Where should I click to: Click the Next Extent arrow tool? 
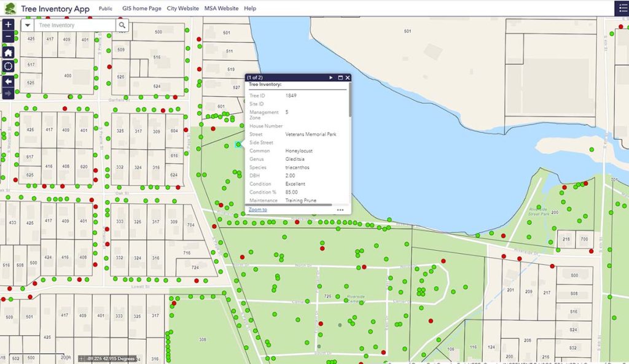coord(8,93)
